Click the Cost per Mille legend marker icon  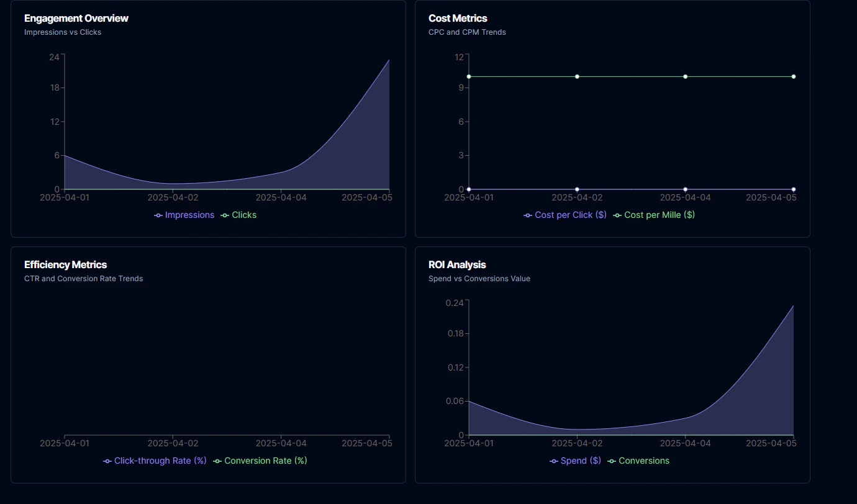[x=615, y=215]
